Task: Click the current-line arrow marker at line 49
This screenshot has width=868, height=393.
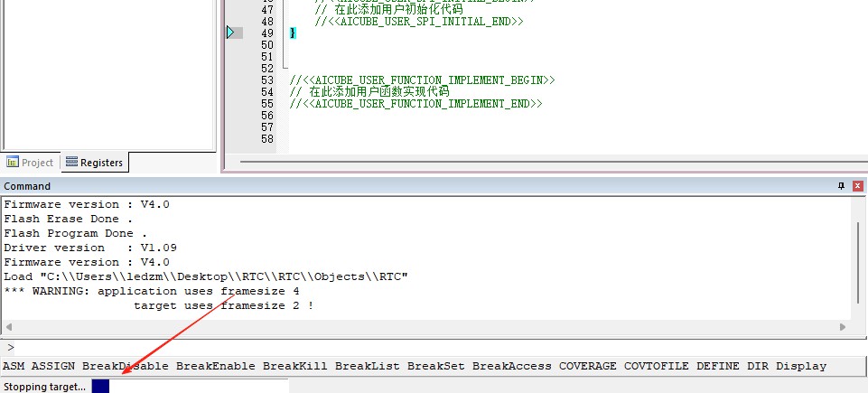Action: tap(231, 33)
